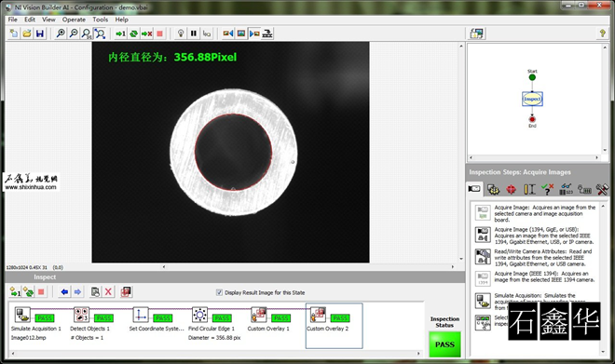Screen dimensions: 615x364
Task: Open the Operate menu
Action: point(74,20)
